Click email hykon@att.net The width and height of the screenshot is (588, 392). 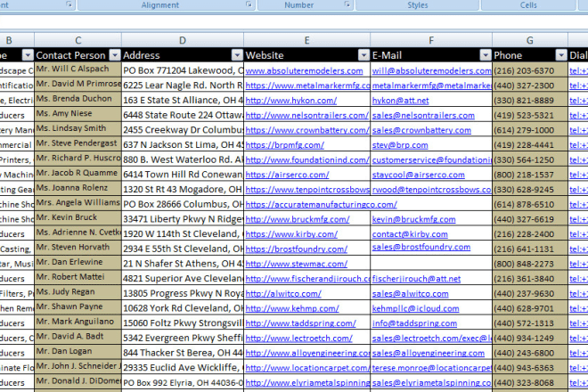401,101
